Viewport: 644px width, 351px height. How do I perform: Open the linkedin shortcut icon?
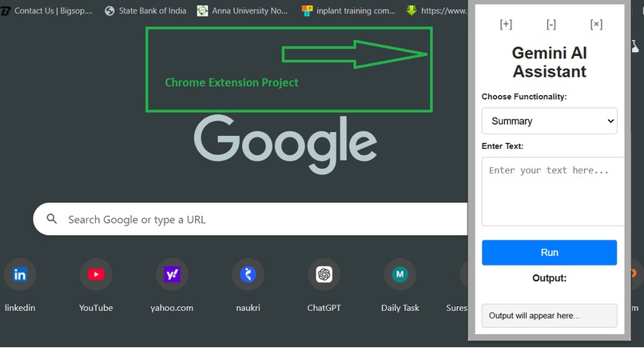20,274
